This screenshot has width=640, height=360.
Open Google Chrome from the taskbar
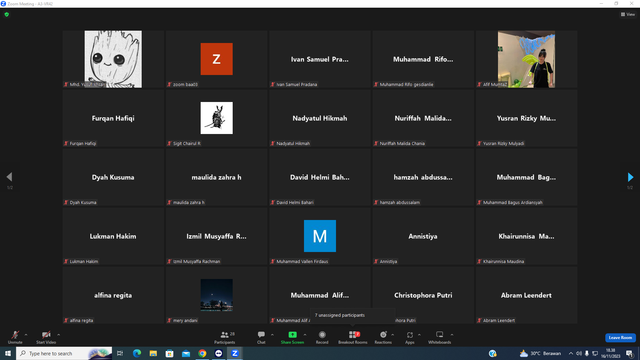pyautogui.click(x=202, y=353)
